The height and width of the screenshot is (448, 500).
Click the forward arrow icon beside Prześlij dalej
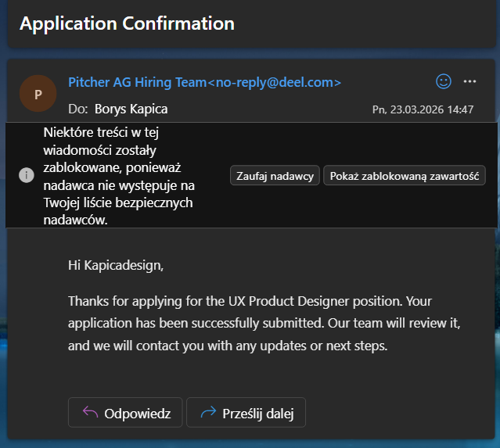point(207,413)
